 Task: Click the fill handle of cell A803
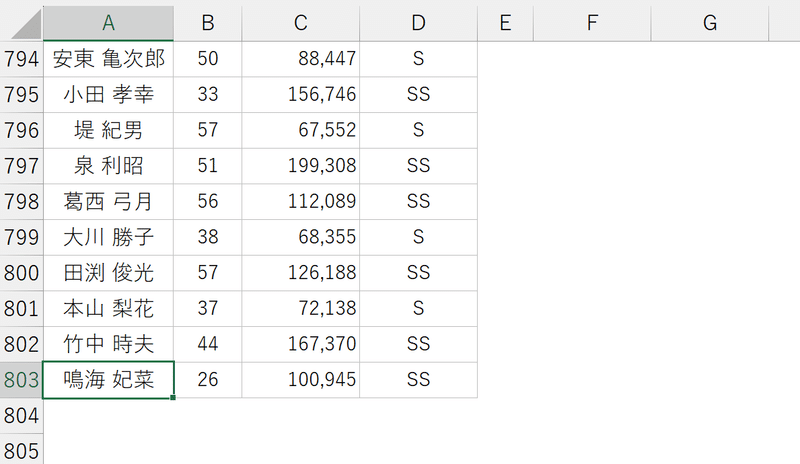(x=173, y=397)
